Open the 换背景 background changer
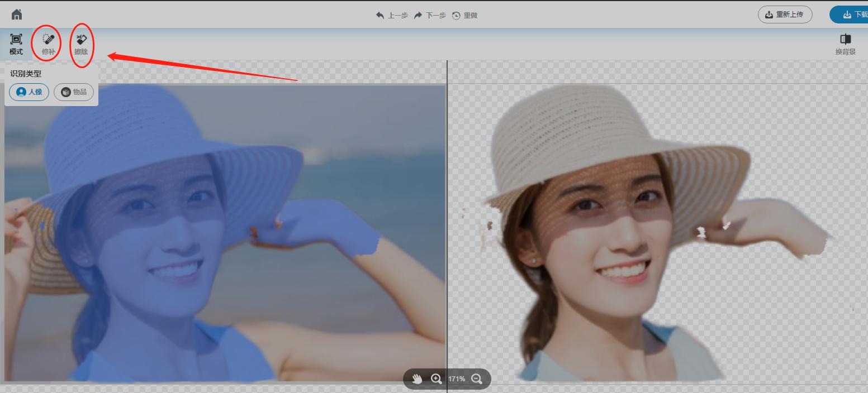This screenshot has height=393, width=868. pos(845,44)
